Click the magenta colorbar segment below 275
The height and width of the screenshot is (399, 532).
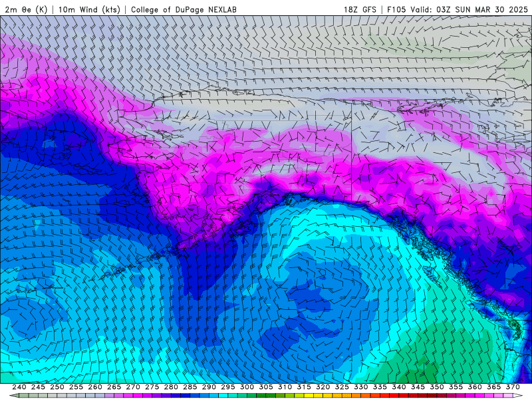(147, 396)
